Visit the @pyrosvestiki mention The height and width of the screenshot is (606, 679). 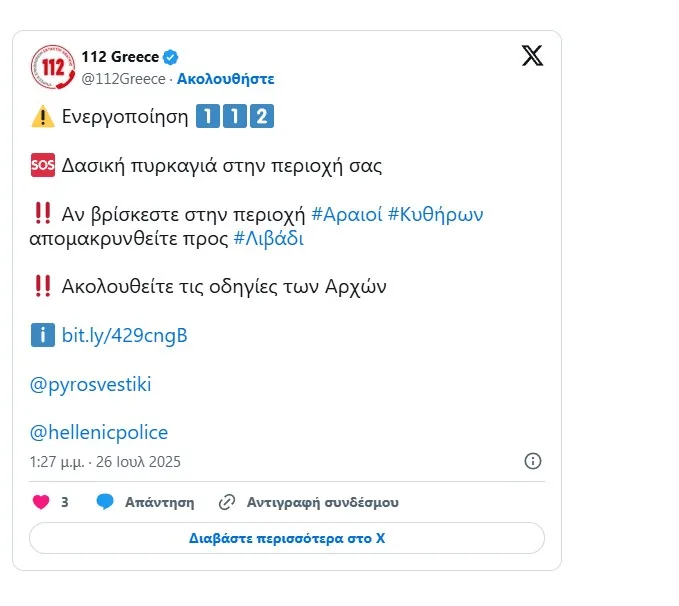[91, 385]
